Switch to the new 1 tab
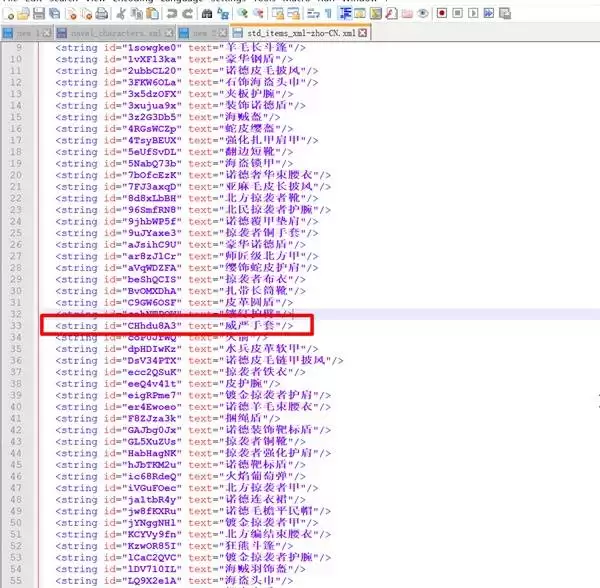This screenshot has width=600, height=588. [22, 33]
